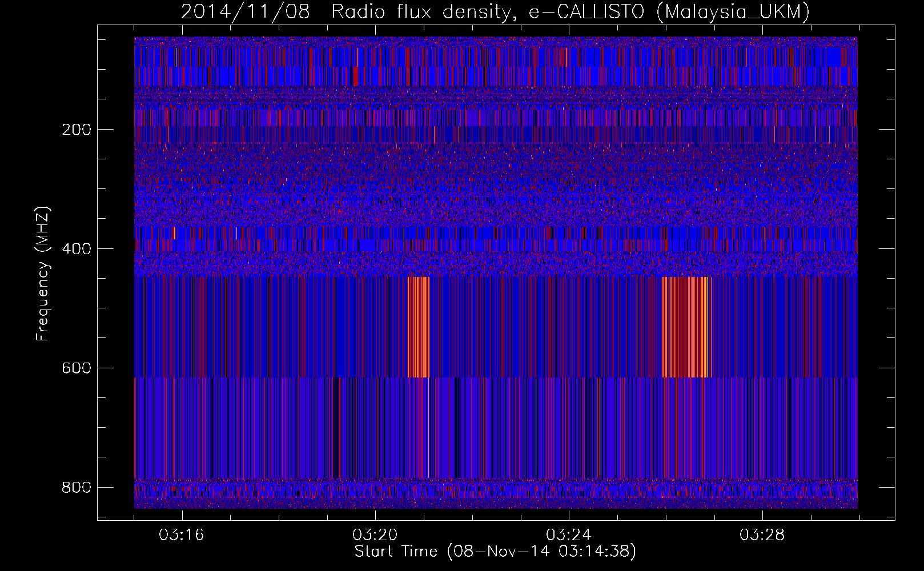
Task: Click the station name '(Malaysia_UKM)'
Action: coord(733,12)
